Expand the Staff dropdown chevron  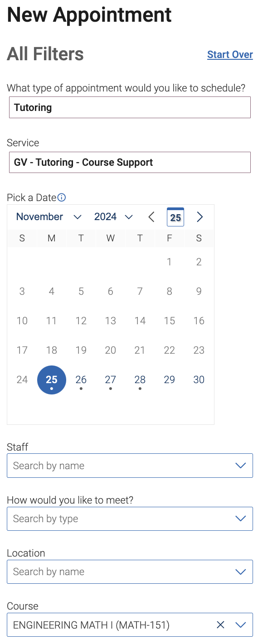[x=241, y=466]
